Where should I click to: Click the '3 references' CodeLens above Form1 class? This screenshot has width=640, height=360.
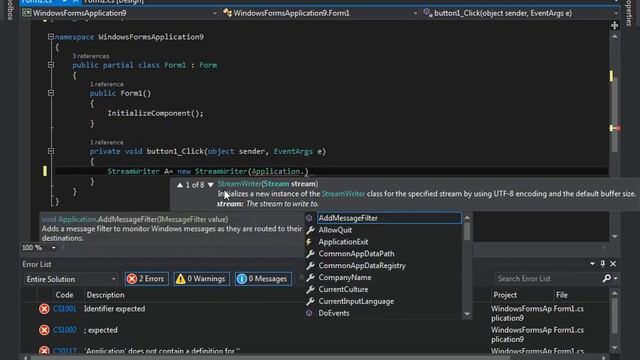(x=91, y=56)
